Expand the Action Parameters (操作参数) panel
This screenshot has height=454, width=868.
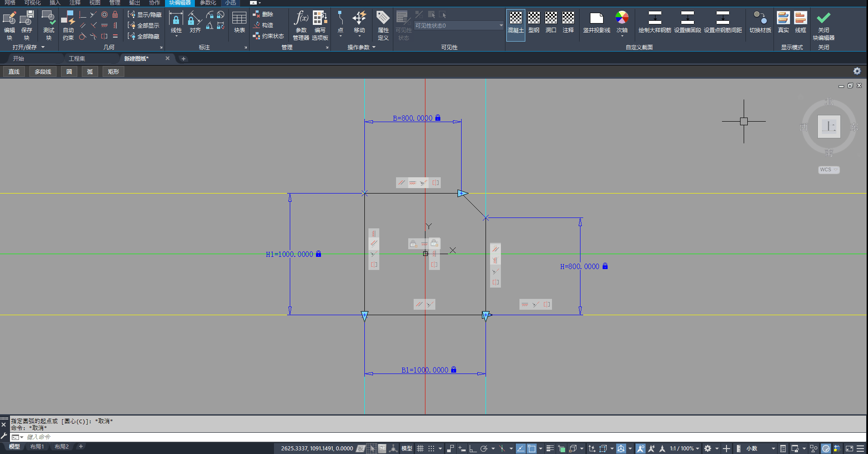click(x=361, y=47)
